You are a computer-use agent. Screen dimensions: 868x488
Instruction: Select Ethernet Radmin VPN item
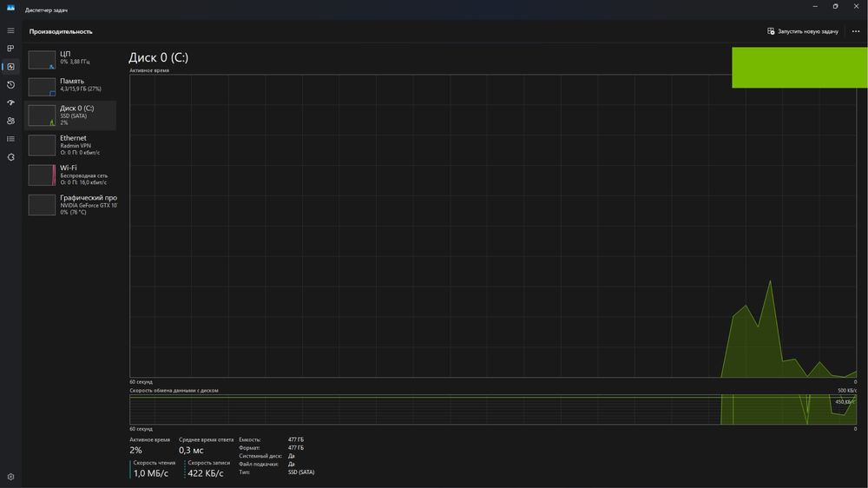click(x=70, y=145)
